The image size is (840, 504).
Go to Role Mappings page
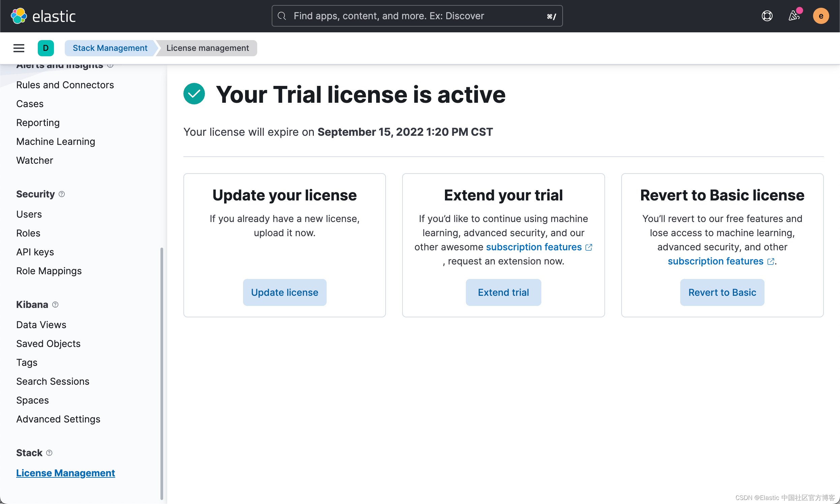pos(49,271)
